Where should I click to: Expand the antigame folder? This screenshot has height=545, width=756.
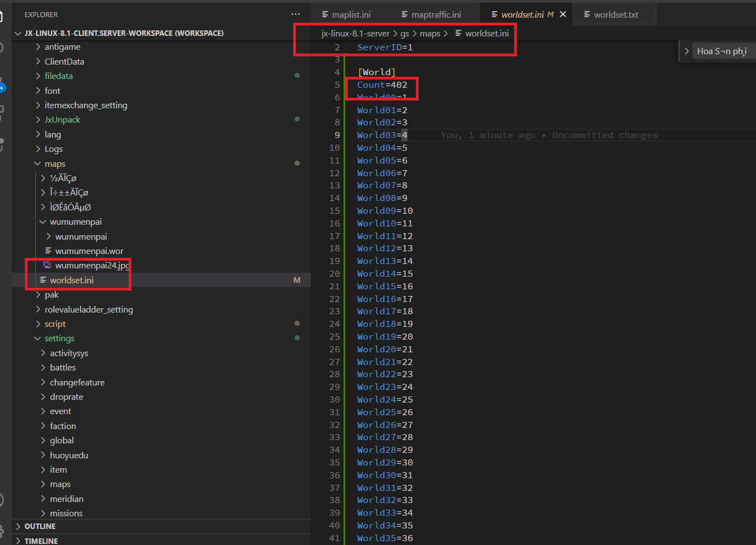pos(64,46)
